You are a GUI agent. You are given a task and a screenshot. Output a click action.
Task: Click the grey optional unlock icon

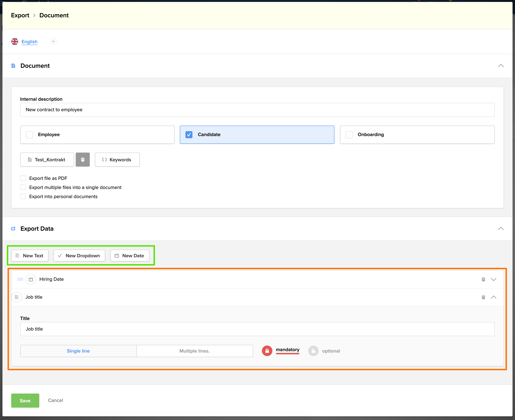(x=313, y=351)
